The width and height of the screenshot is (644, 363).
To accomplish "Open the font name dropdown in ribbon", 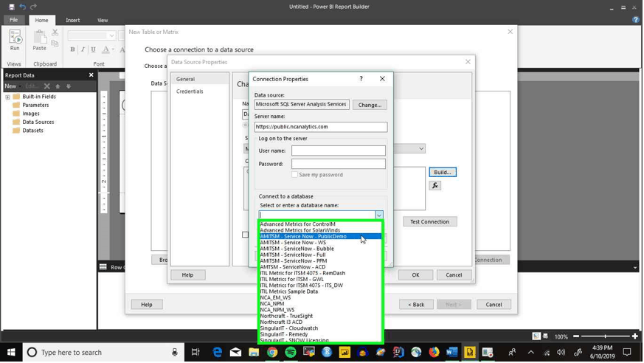I will click(111, 35).
